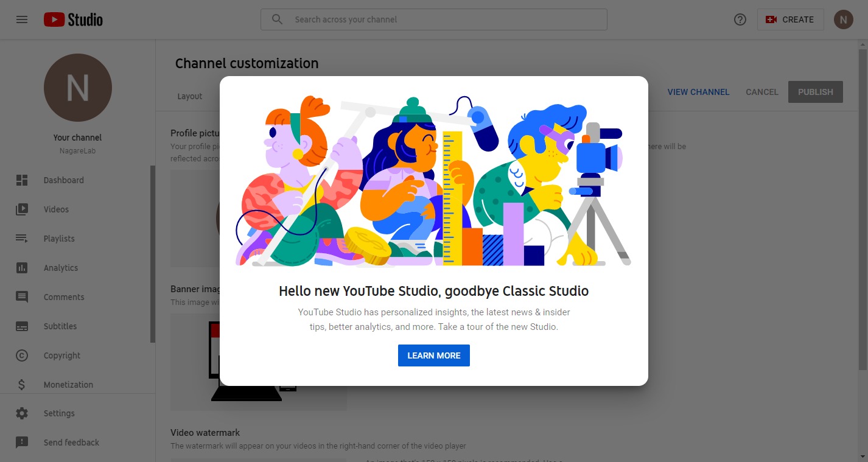Click the VIEW CHANNEL link

click(698, 92)
